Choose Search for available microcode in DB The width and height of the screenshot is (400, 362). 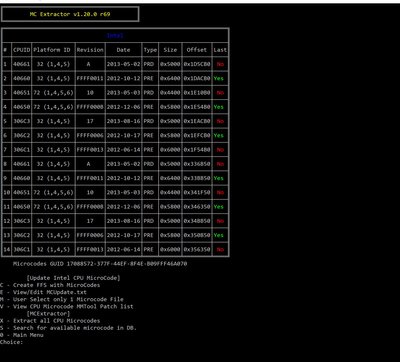point(68,328)
